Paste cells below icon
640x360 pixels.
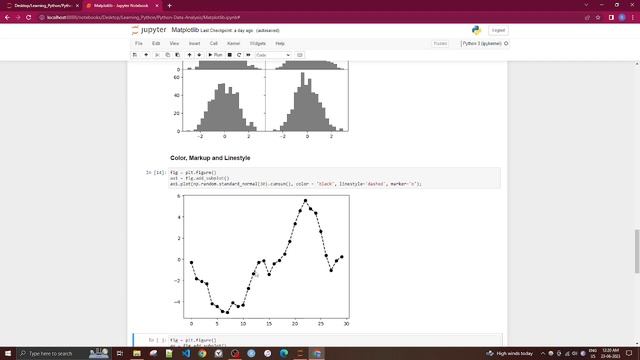coord(178,55)
